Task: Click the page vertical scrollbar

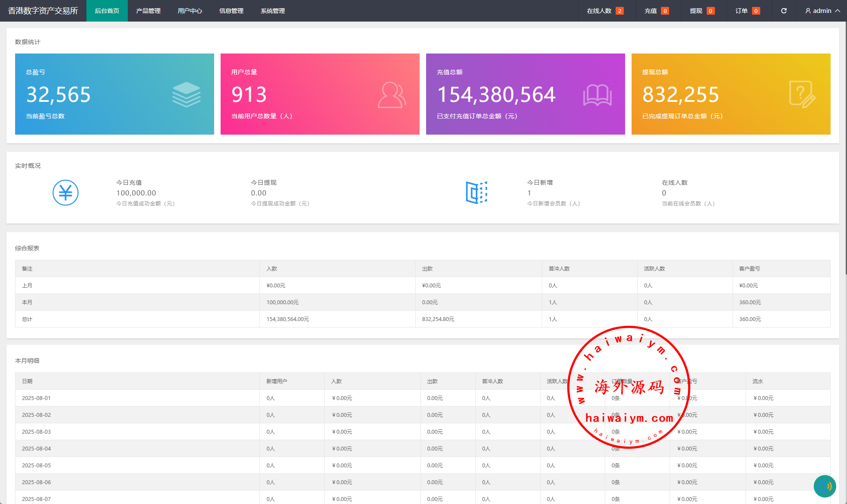Action: (x=845, y=147)
